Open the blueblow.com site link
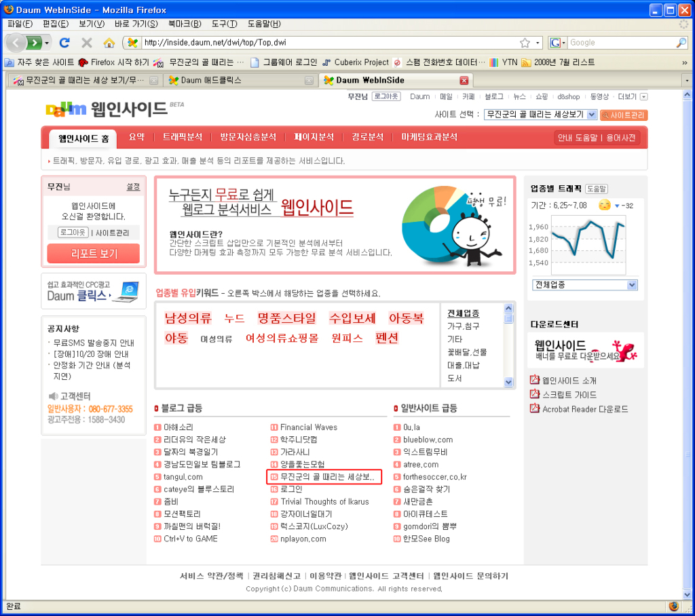Screen dimensions: 695x616 428,440
